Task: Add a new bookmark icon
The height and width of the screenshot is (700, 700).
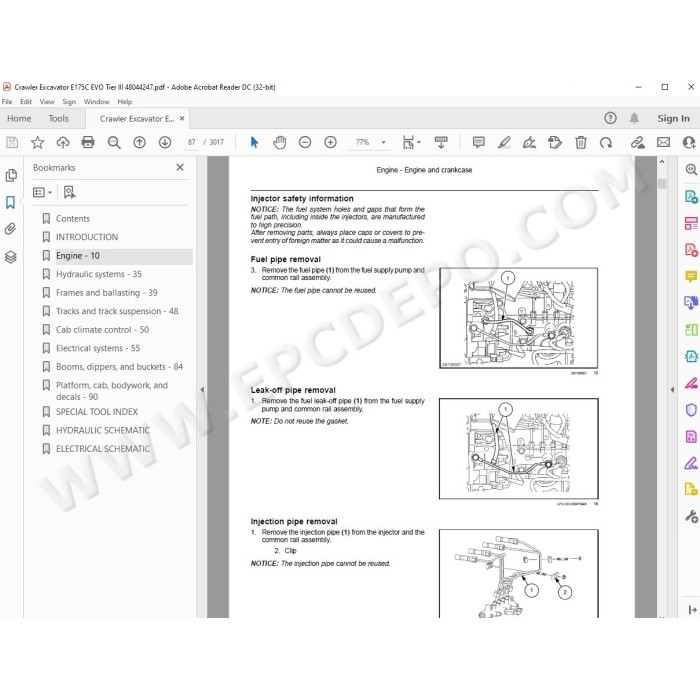Action: pyautogui.click(x=69, y=192)
